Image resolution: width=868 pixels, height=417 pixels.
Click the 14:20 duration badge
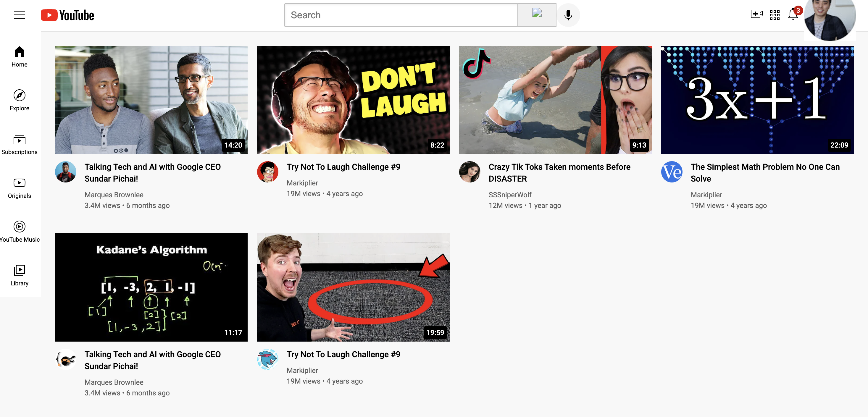click(x=233, y=145)
